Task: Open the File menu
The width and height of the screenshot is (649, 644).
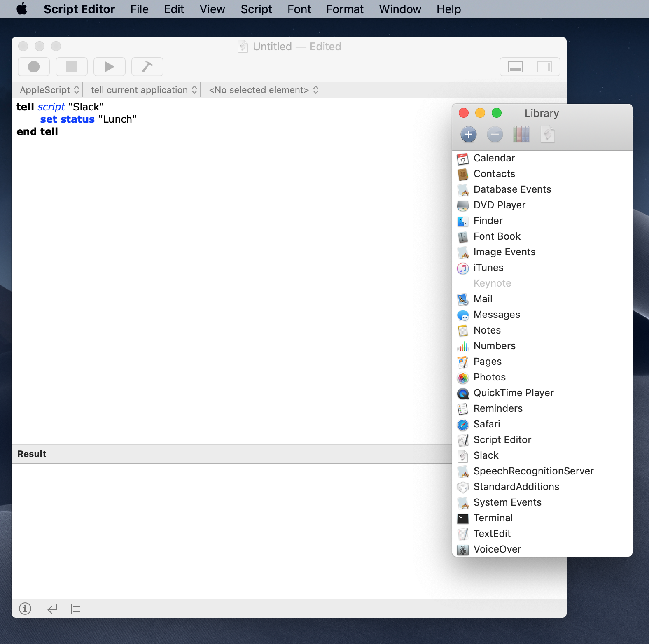Action: pos(140,9)
